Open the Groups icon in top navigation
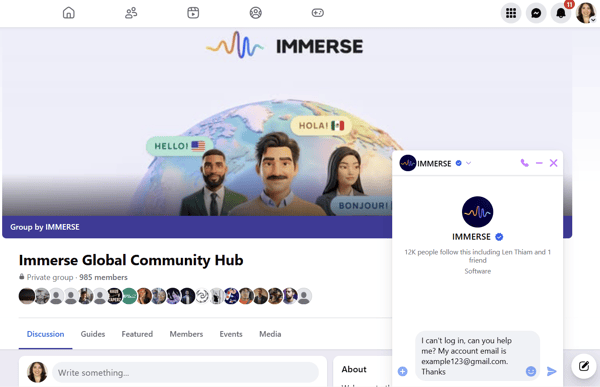 point(256,13)
